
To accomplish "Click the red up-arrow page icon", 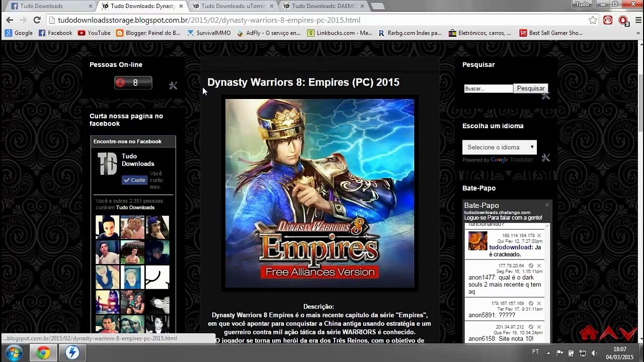I will tap(608, 333).
